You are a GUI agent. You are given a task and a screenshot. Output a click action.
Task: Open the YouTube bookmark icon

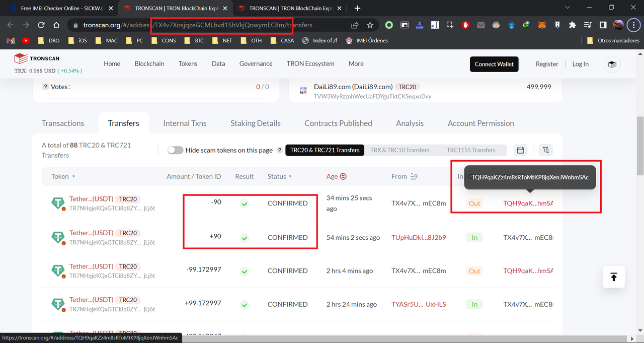[x=26, y=40]
